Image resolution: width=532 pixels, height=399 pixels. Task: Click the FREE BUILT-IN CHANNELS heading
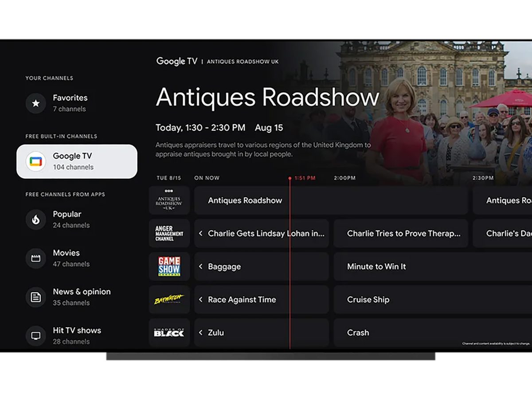pyautogui.click(x=61, y=136)
